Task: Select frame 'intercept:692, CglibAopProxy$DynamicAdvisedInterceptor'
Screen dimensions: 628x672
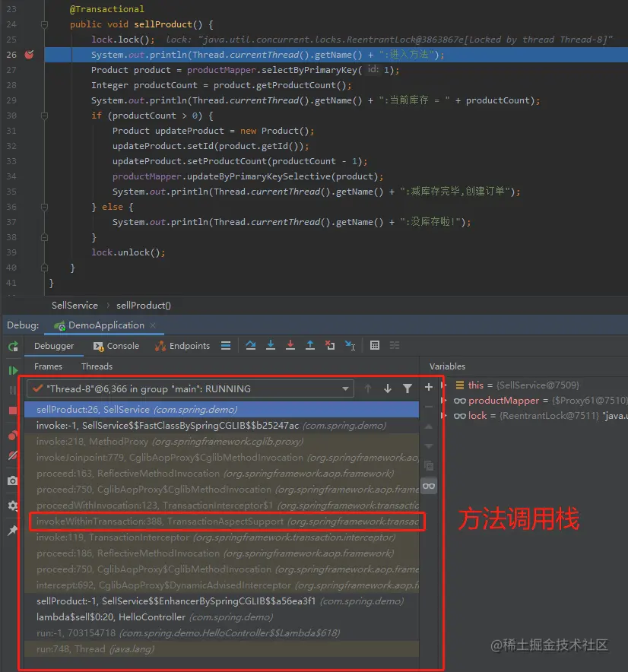Action: click(221, 585)
